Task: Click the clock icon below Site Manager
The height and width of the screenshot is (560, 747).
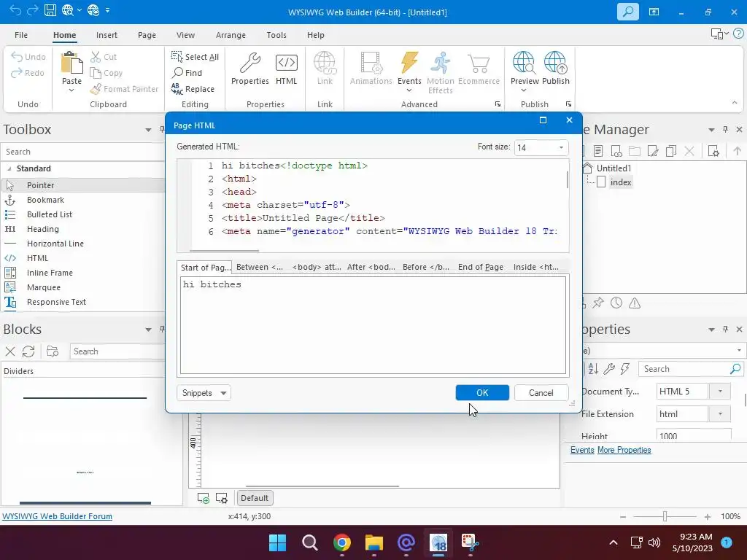Action: [x=616, y=303]
